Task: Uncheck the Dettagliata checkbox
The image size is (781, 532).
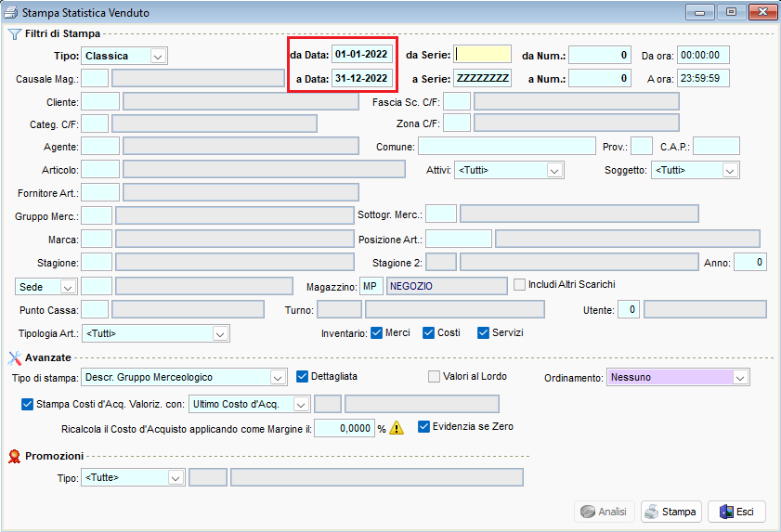Action: pyautogui.click(x=303, y=377)
